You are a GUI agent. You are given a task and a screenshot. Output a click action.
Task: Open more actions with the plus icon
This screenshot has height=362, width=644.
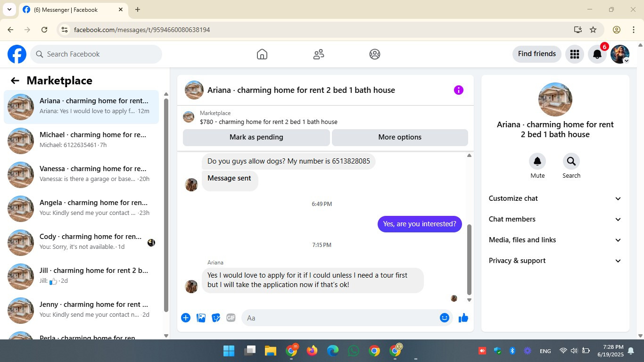coord(186,318)
